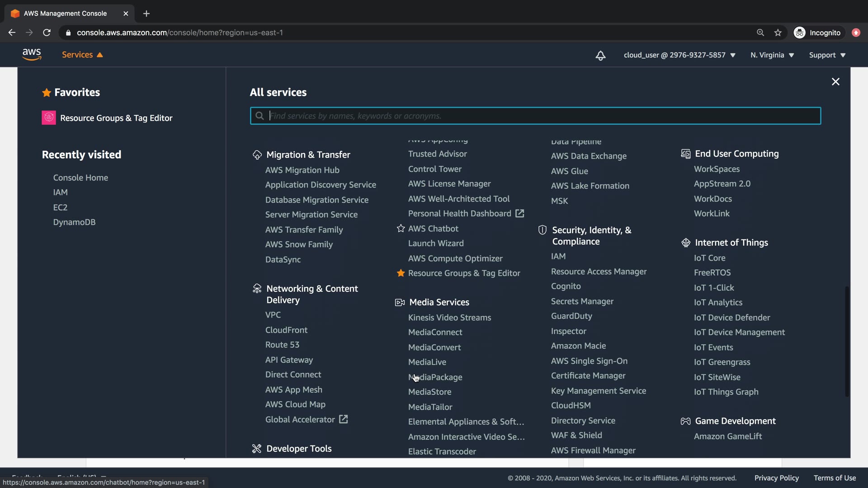
Task: Open the Secrets Manager service link
Action: [x=582, y=301]
